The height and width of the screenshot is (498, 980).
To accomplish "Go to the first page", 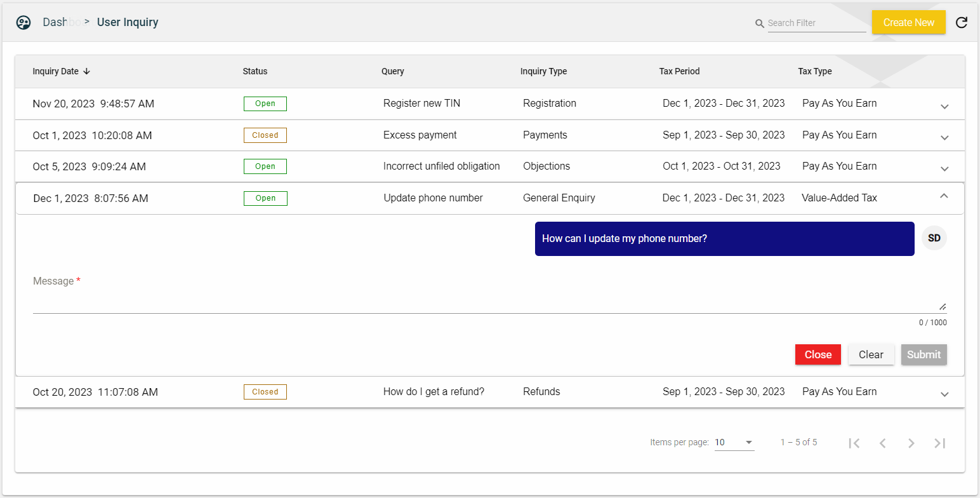I will click(x=854, y=443).
